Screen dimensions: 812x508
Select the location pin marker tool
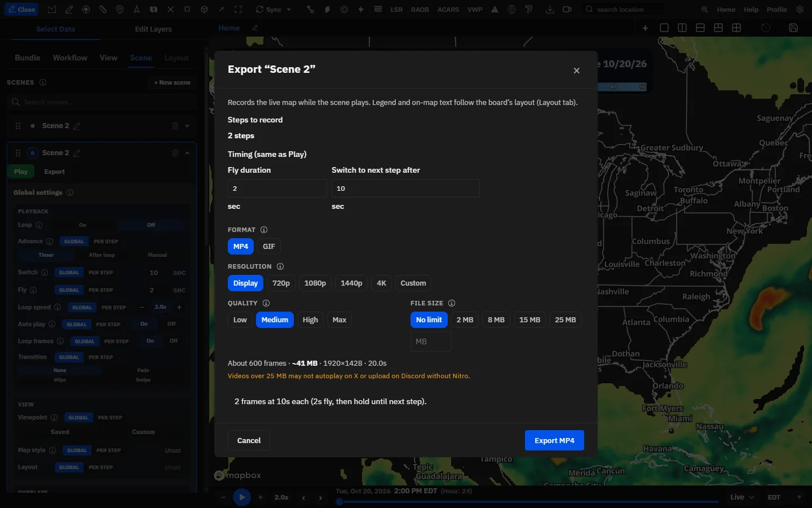pyautogui.click(x=120, y=10)
